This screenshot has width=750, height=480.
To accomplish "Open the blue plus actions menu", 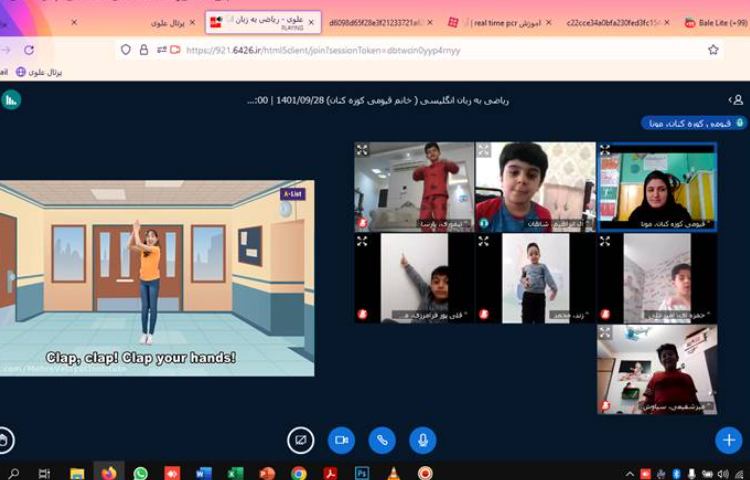I will tap(728, 439).
